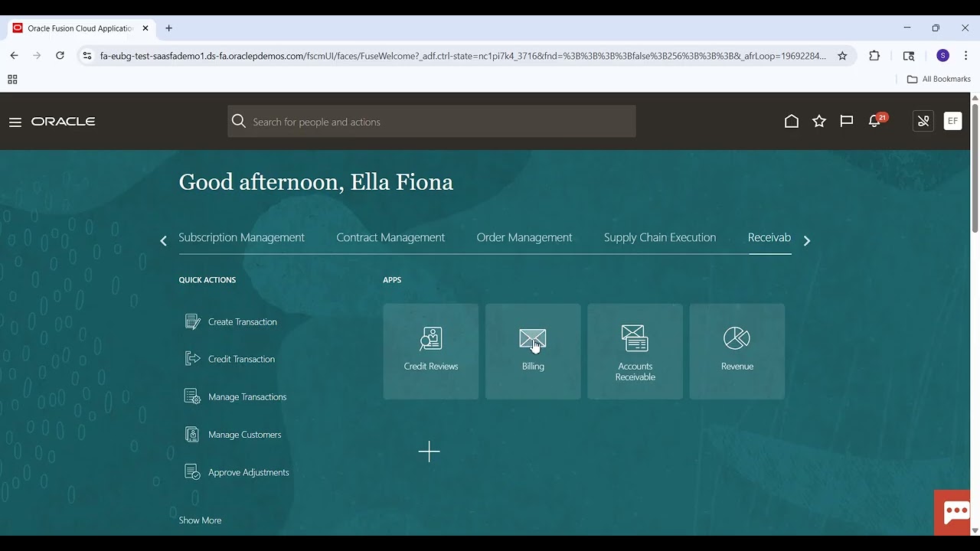The height and width of the screenshot is (551, 980).
Task: Open Favorites star in Oracle header
Action: (819, 122)
